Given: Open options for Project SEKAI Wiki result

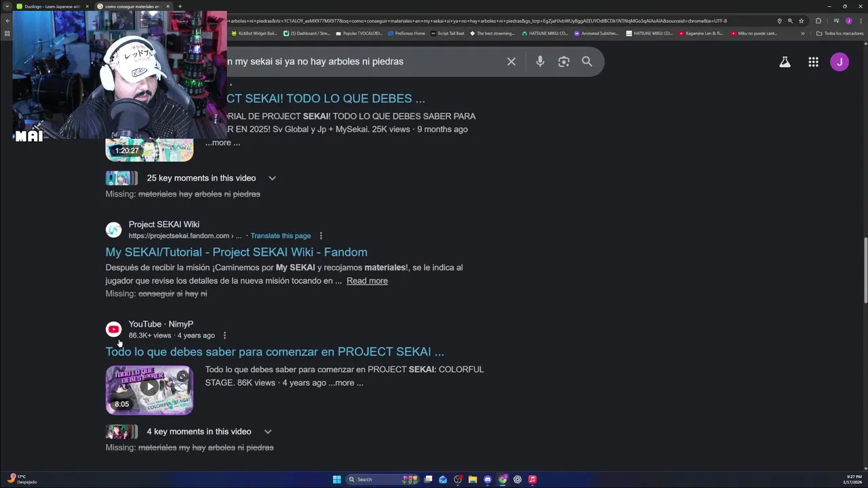Looking at the screenshot, I should pyautogui.click(x=321, y=236).
